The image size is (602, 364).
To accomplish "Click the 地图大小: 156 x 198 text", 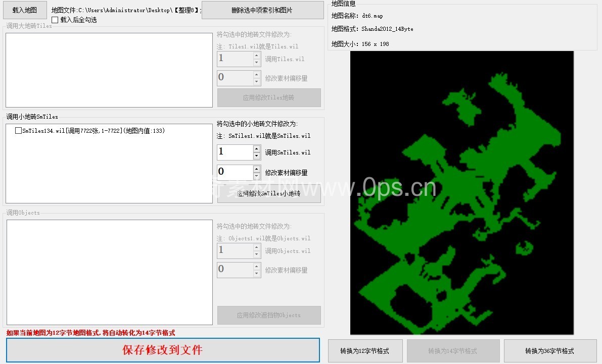I will (360, 44).
